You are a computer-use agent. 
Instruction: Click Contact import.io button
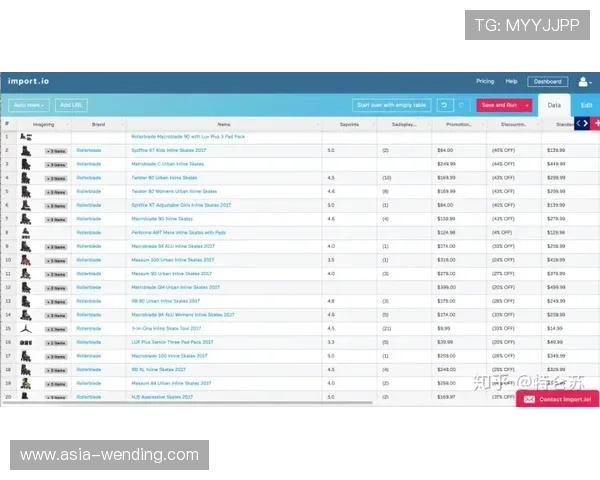pos(558,399)
